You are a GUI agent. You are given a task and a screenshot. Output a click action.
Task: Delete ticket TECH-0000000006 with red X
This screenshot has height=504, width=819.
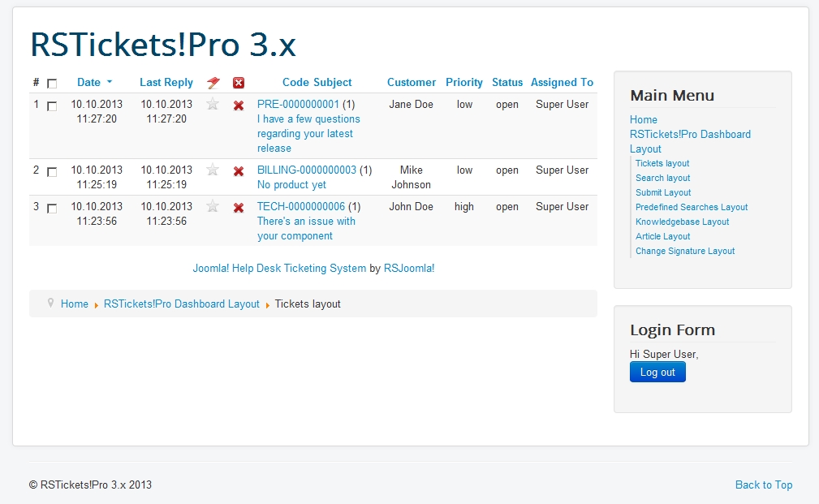pos(239,208)
